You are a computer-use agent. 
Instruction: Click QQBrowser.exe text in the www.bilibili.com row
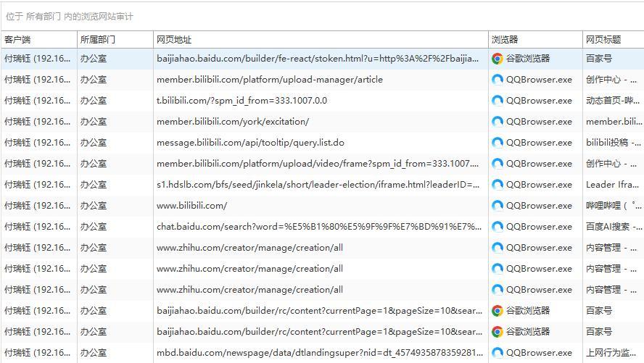point(539,206)
